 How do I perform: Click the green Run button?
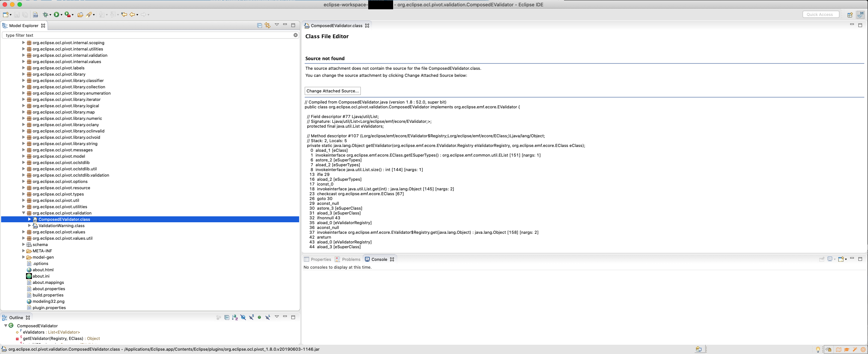click(x=56, y=14)
